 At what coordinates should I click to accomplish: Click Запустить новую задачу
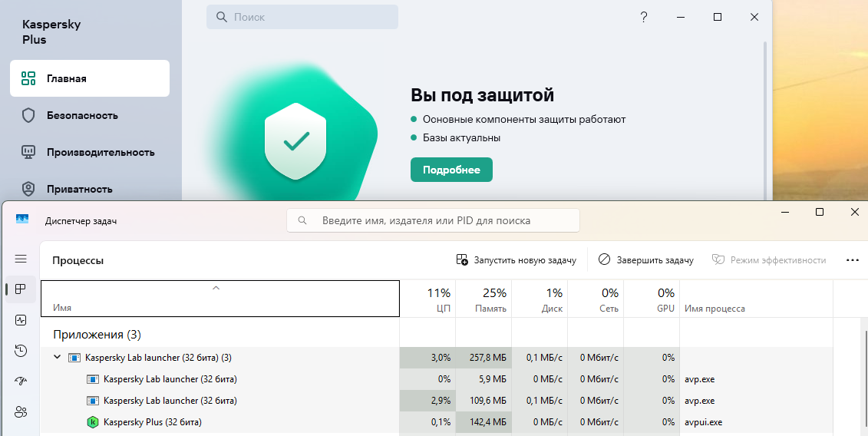[x=516, y=259]
